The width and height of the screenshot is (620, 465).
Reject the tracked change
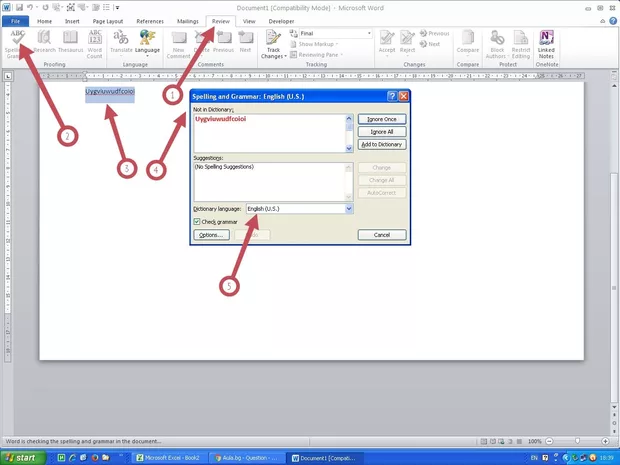coord(407,43)
